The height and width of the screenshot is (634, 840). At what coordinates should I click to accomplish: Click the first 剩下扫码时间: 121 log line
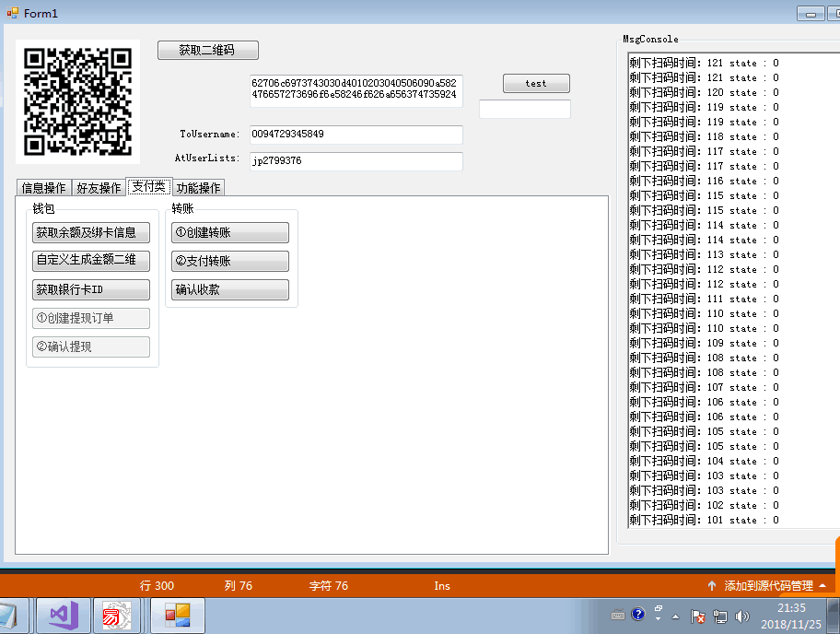point(704,63)
